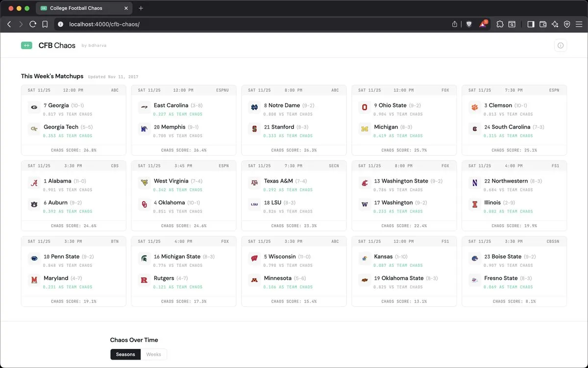The width and height of the screenshot is (588, 368).
Task: Switch the Chaos Over Time view to Weeks
Action: click(154, 354)
